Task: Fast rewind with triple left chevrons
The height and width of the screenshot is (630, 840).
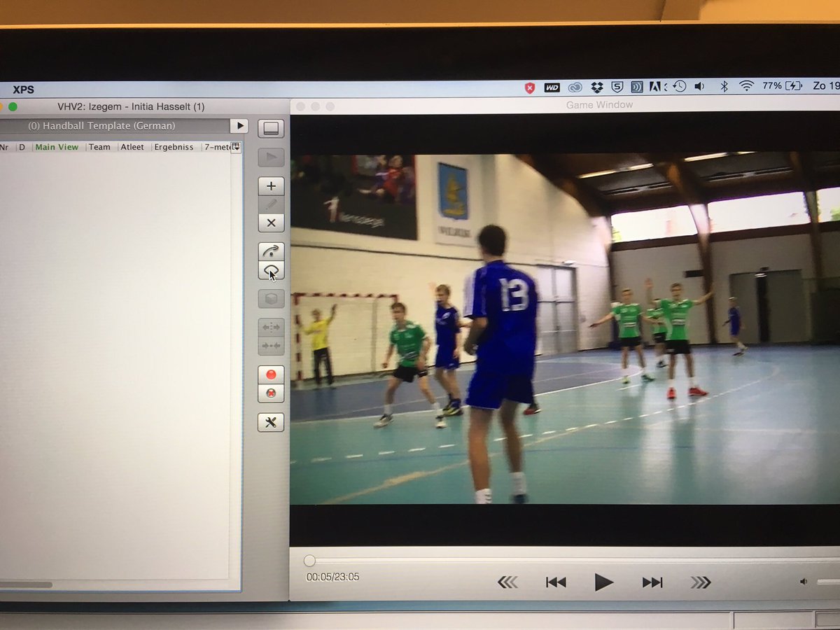Action: tap(508, 582)
